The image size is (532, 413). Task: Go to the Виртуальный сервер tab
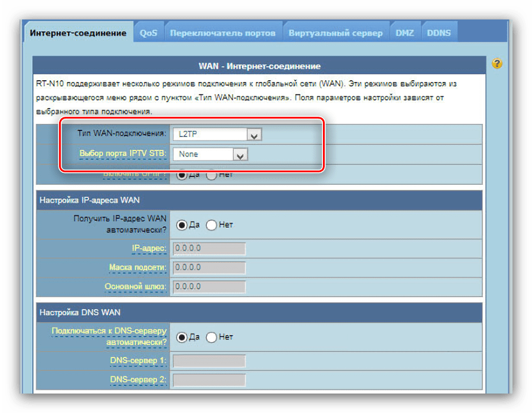[x=335, y=33]
